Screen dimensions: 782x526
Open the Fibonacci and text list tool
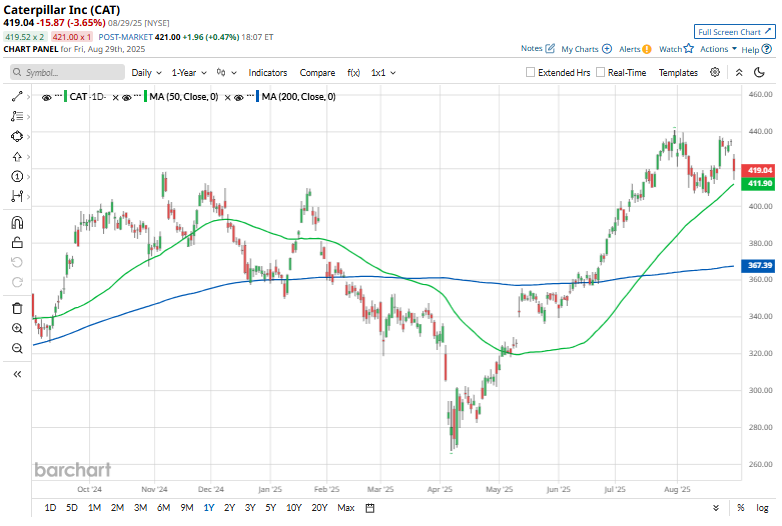17,116
